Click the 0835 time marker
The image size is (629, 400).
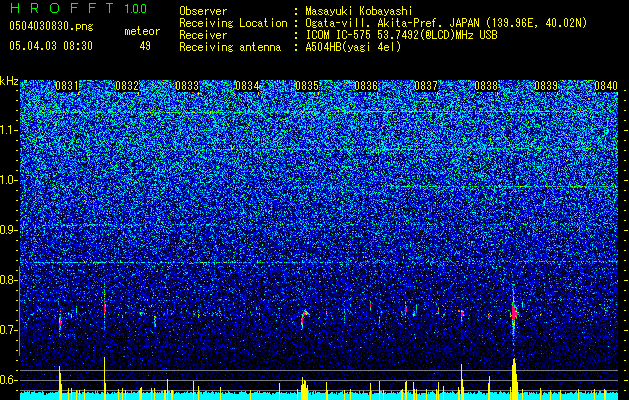coord(306,86)
